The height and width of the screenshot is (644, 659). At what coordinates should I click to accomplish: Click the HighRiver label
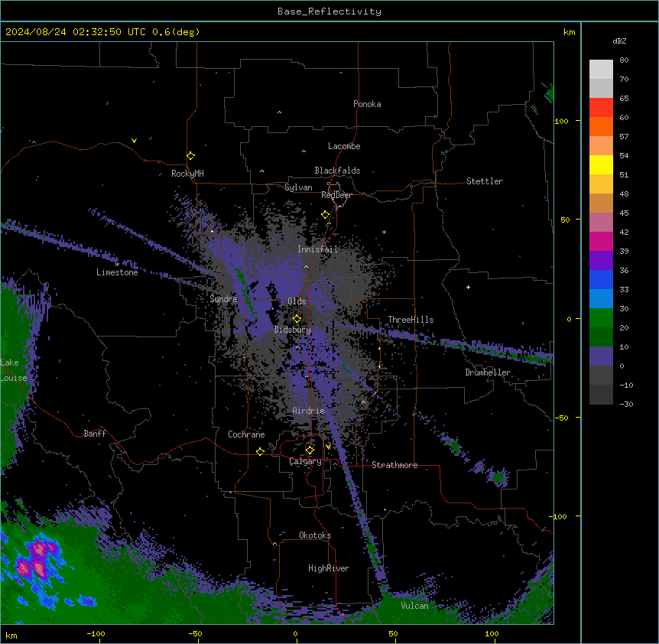[x=329, y=568]
